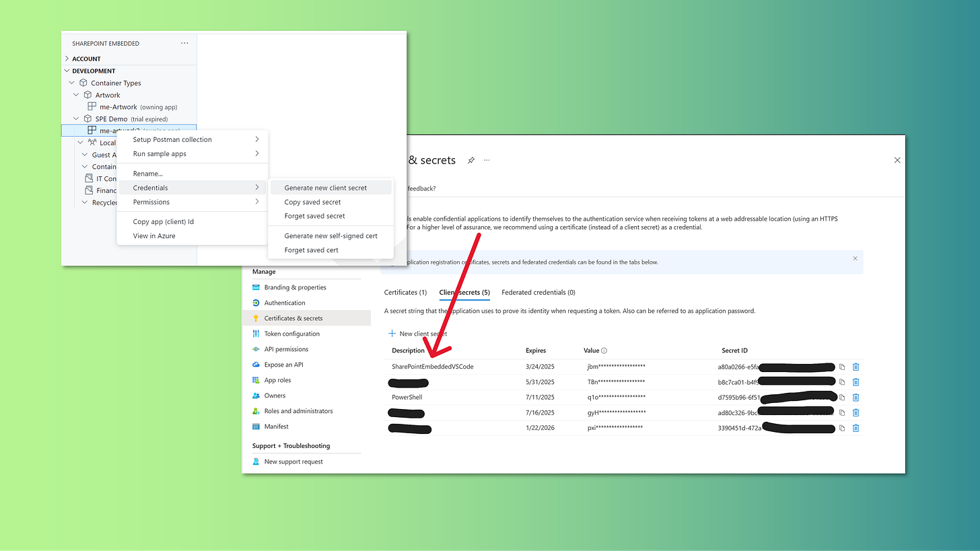Viewport: 980px width, 551px height.
Task: Expand the ACCOUNT section
Action: 65,59
